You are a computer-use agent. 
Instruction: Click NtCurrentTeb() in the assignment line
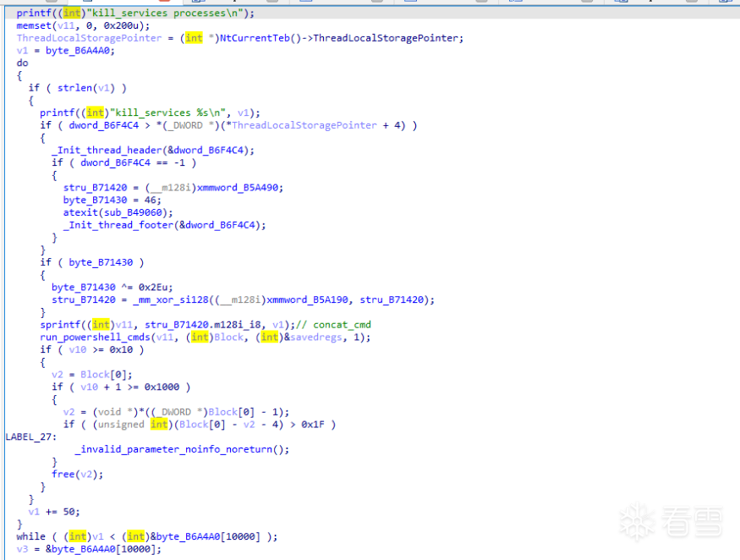point(260,38)
